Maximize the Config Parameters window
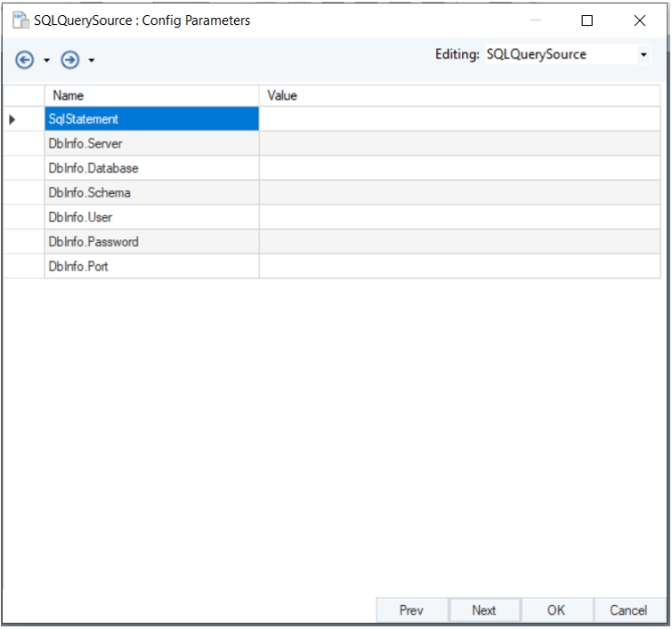The height and width of the screenshot is (629, 672). point(587,20)
